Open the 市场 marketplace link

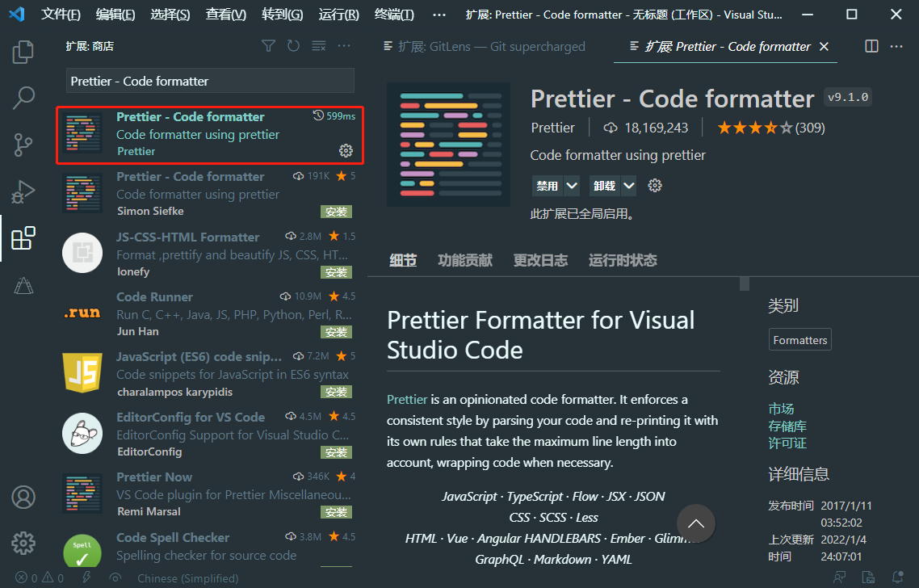[x=781, y=409]
